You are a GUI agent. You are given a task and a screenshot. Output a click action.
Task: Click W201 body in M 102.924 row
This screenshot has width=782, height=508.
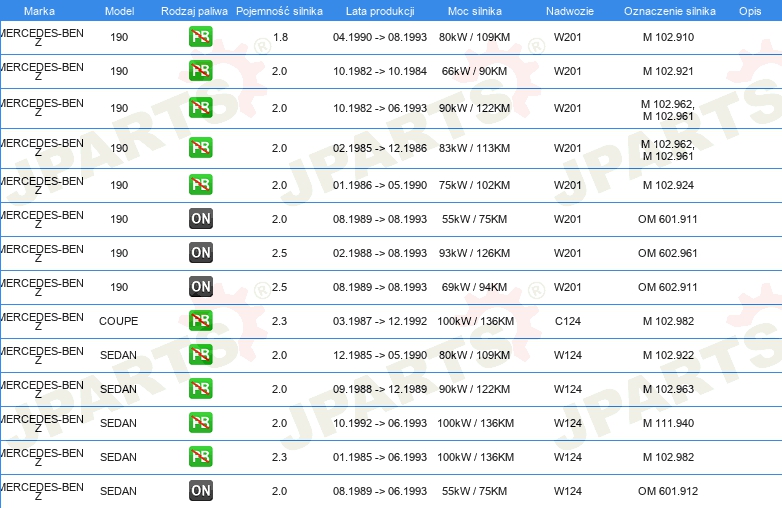point(568,185)
